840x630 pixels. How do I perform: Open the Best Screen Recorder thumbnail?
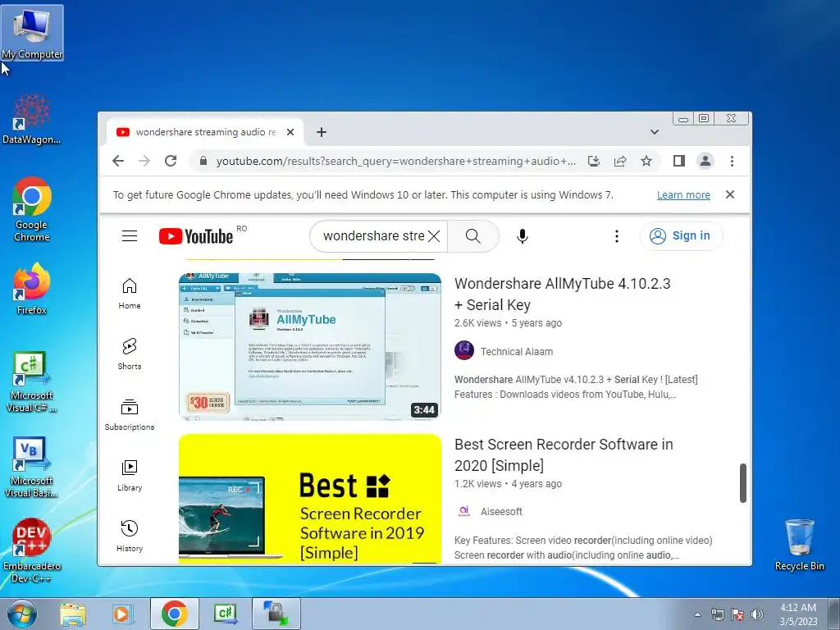310,498
